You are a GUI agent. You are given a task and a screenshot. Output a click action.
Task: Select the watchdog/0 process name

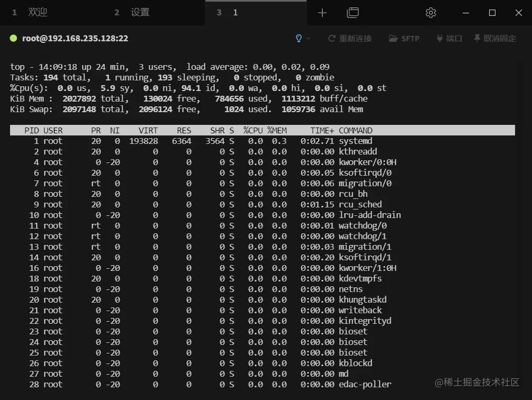363,226
